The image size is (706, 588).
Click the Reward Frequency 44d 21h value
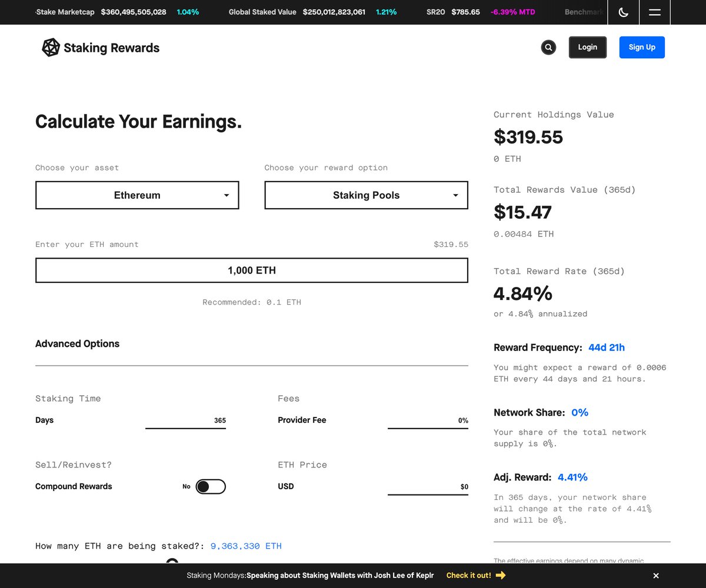[607, 348]
